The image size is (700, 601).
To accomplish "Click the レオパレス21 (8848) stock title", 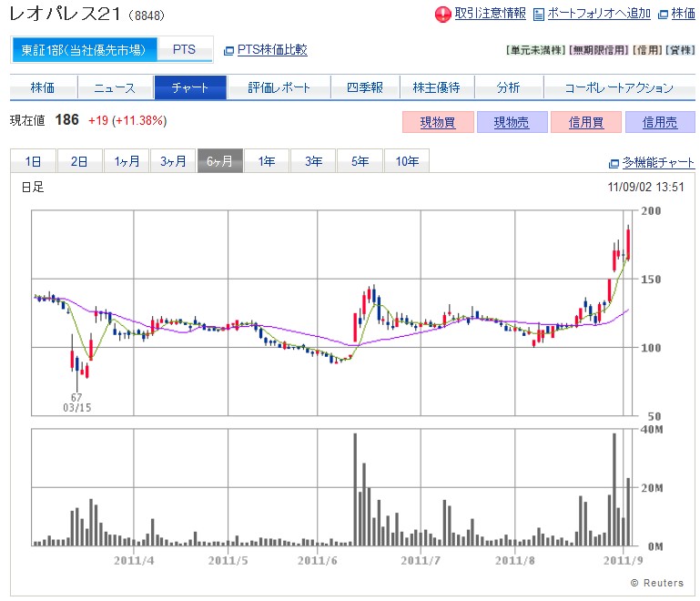I will point(87,15).
